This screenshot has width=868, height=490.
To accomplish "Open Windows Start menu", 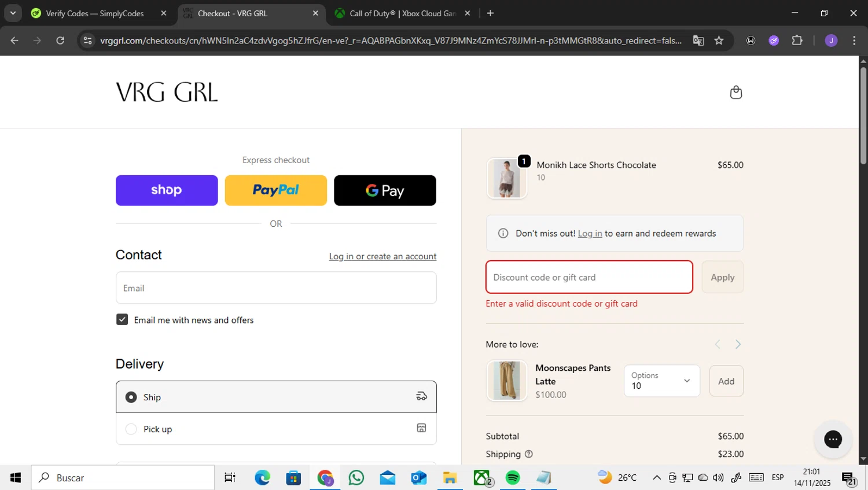I will pos(16,478).
